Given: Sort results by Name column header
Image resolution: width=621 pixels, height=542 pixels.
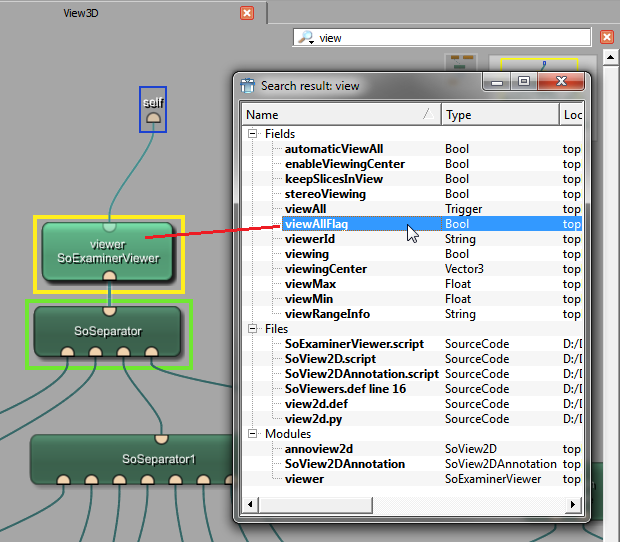Looking at the screenshot, I should point(340,115).
